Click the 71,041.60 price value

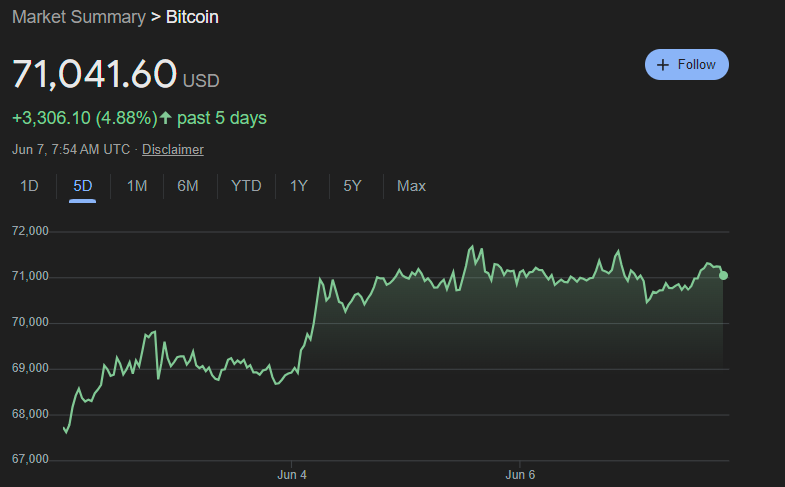pos(94,74)
